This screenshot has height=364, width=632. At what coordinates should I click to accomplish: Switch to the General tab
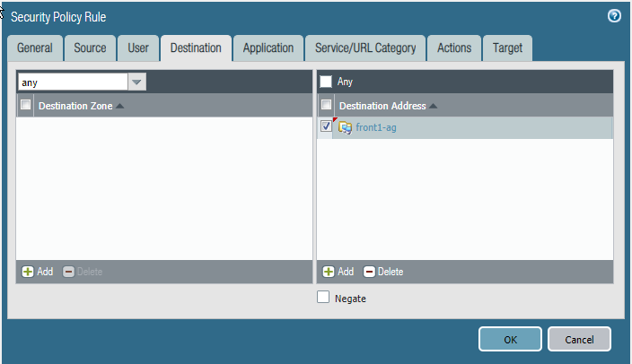[35, 48]
